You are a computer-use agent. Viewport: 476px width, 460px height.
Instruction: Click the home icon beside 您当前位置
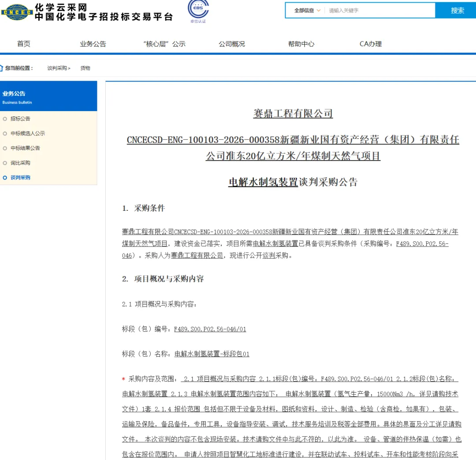1,68
